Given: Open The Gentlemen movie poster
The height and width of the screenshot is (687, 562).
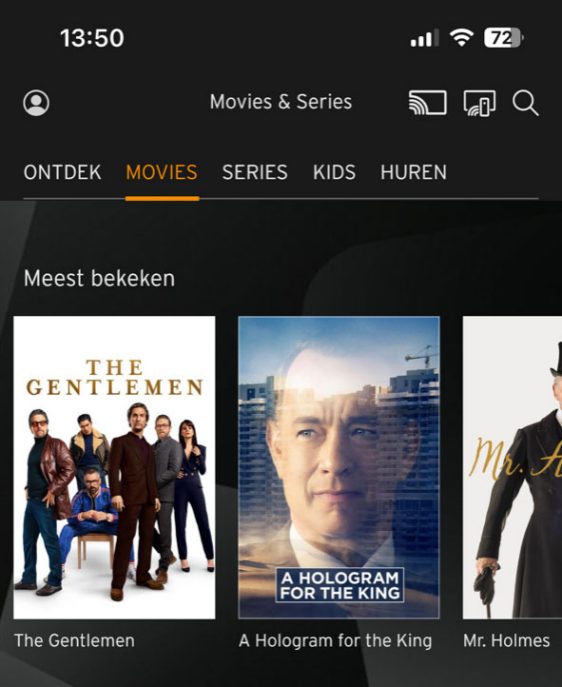Looking at the screenshot, I should click(114, 467).
